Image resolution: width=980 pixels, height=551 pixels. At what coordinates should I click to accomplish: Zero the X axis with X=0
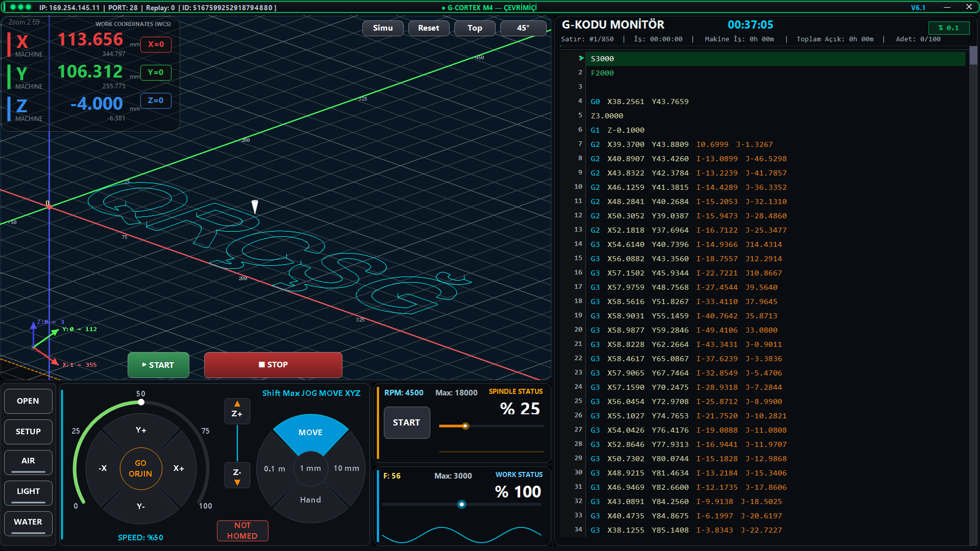coord(156,44)
